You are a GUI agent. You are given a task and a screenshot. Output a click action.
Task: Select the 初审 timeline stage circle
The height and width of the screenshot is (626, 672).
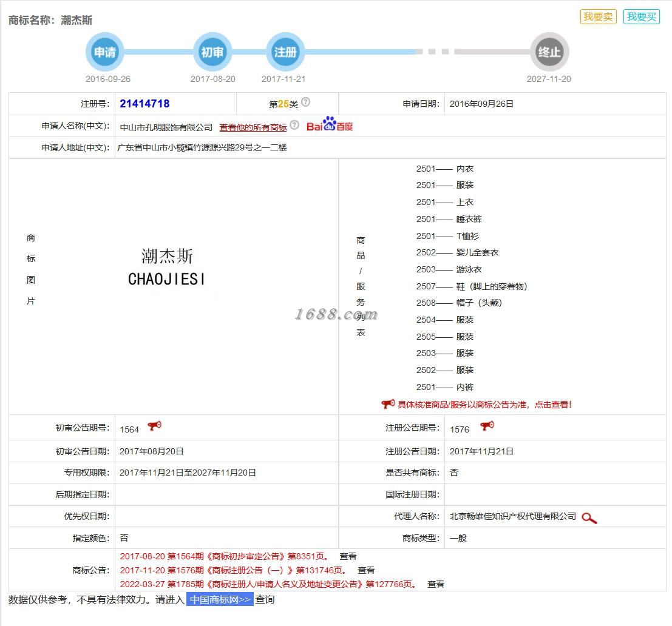pyautogui.click(x=212, y=52)
